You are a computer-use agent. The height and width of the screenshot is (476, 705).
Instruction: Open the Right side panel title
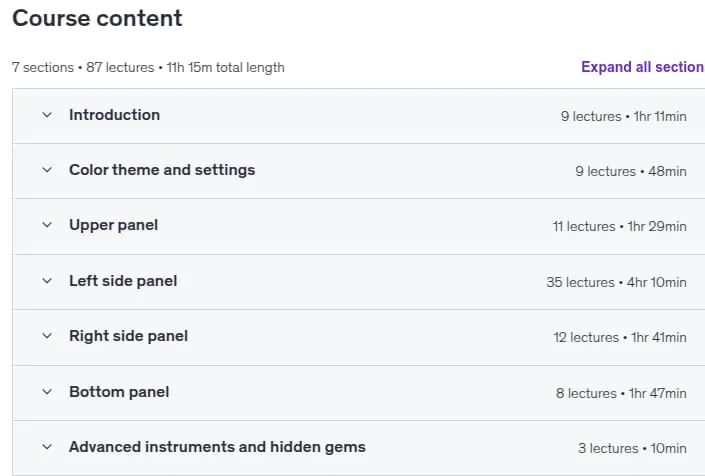click(128, 336)
